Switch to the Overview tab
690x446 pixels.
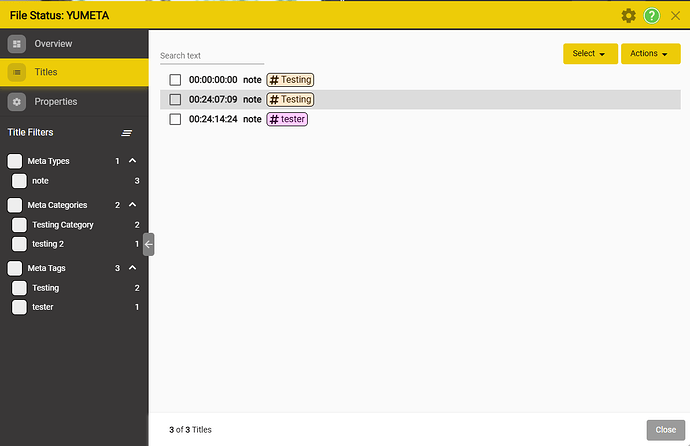point(52,44)
